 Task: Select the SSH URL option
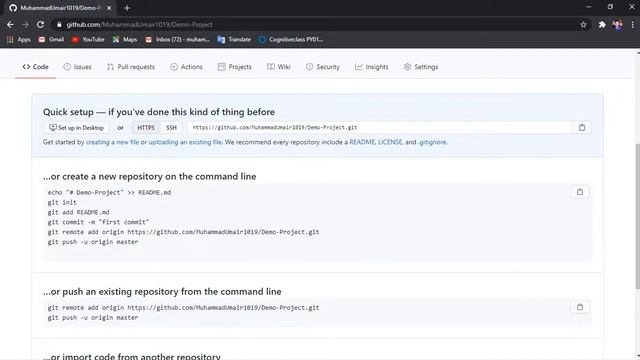171,128
